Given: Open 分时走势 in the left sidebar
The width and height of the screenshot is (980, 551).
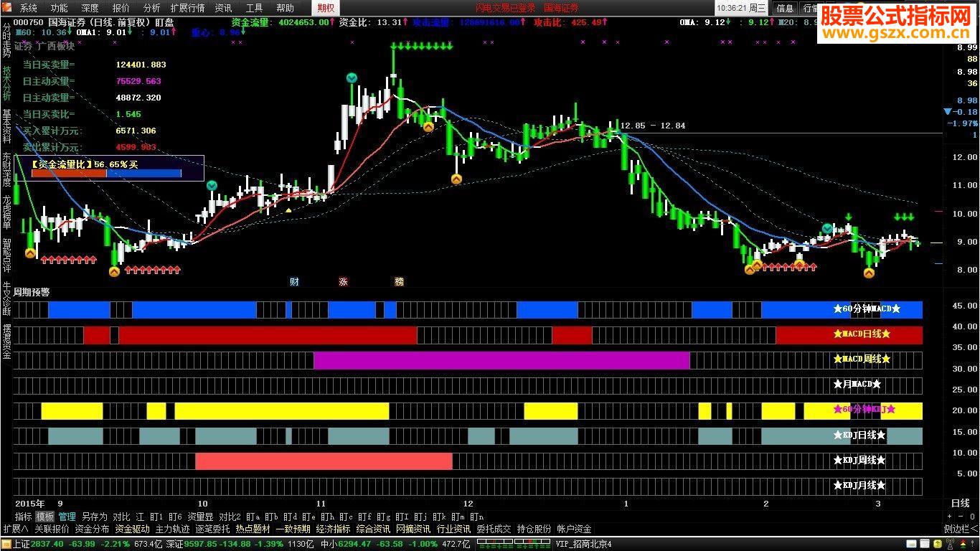Looking at the screenshot, I should [x=6, y=39].
